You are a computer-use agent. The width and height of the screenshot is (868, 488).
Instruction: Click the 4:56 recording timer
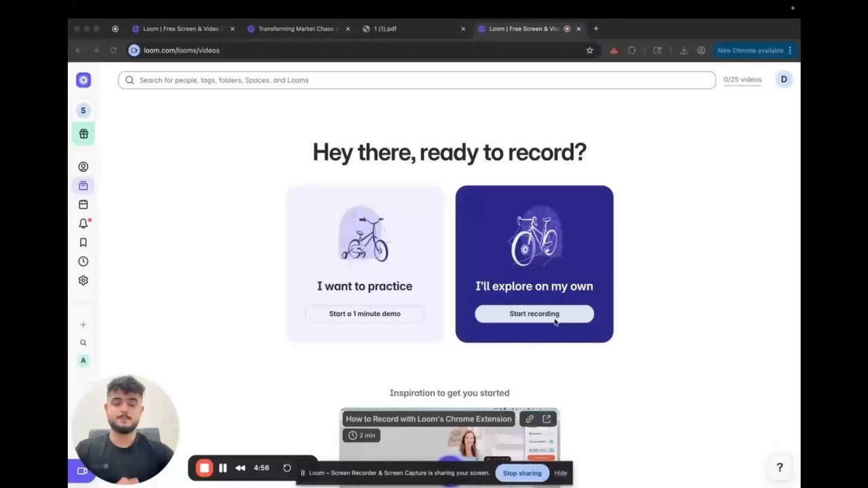(261, 468)
